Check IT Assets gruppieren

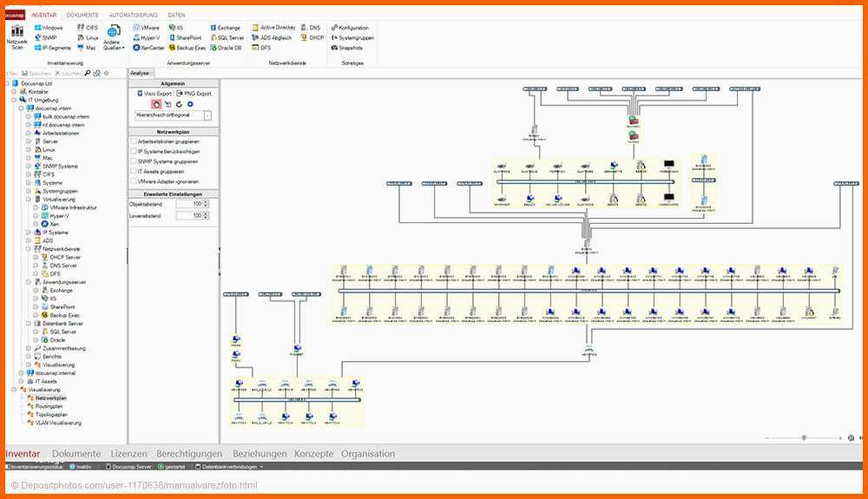coord(134,172)
